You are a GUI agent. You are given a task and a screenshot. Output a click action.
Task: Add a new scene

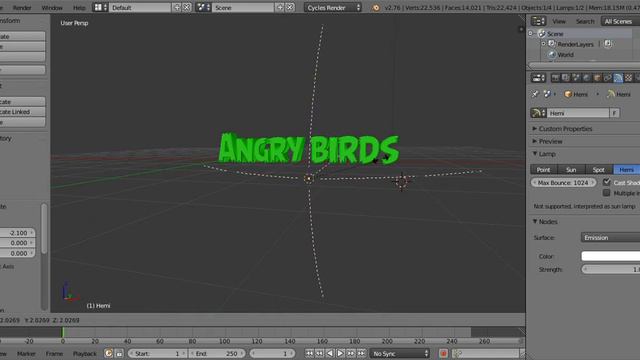pyautogui.click(x=280, y=7)
